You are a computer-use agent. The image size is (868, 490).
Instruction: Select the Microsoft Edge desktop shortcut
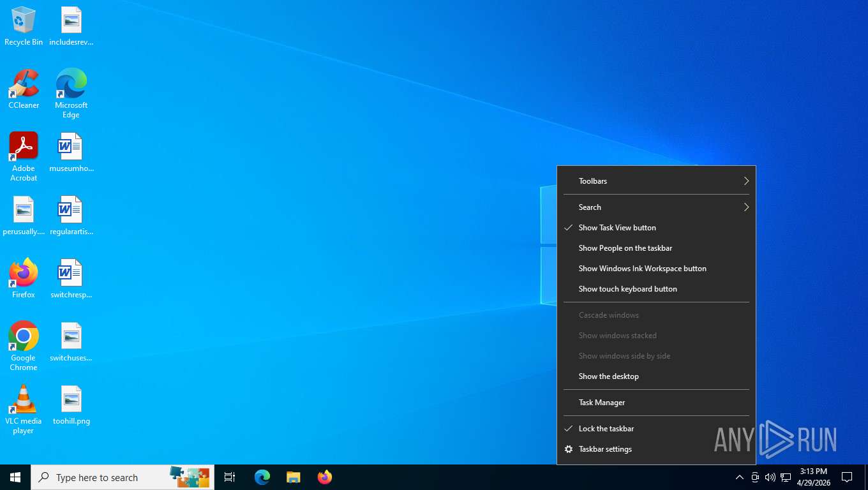click(x=71, y=93)
